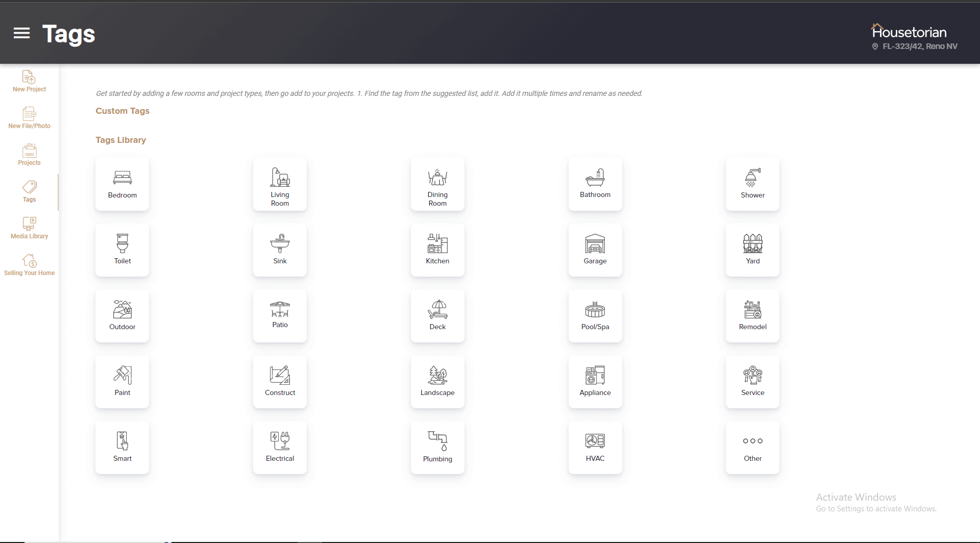This screenshot has height=543, width=980.
Task: Choose the Living Room tag card
Action: click(x=280, y=184)
